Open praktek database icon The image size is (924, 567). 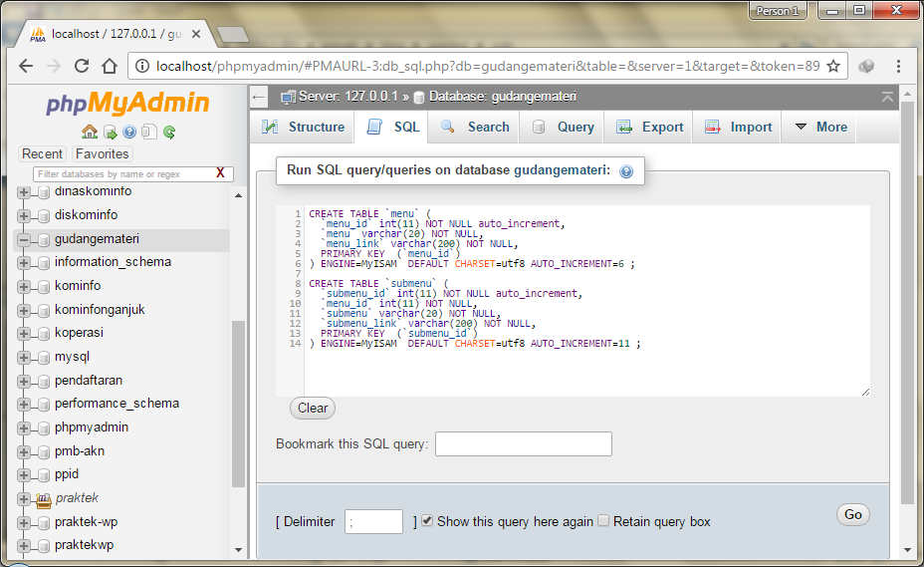tap(44, 501)
